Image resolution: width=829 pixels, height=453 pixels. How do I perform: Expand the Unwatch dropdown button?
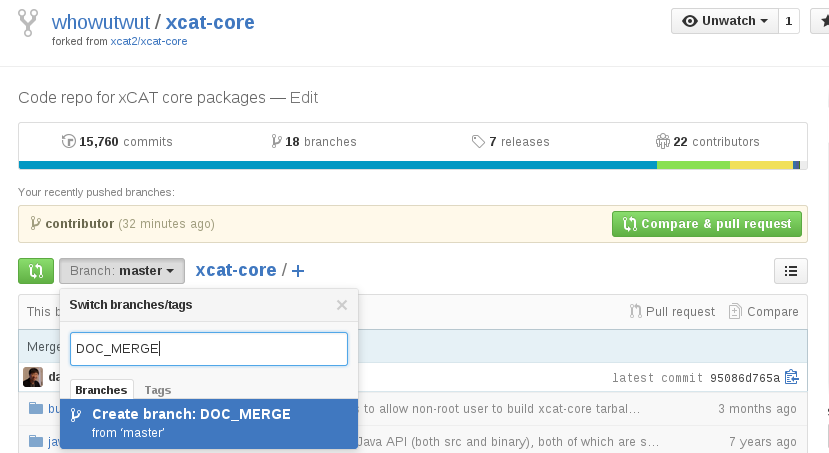click(724, 21)
